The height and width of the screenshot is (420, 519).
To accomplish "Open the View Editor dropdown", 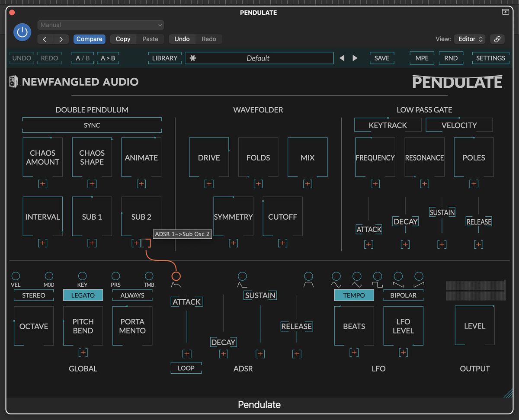I will click(x=470, y=38).
